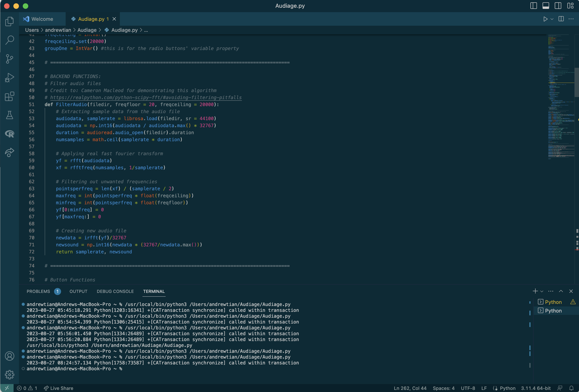
Task: Open the realpython.com link in comment
Action: click(x=146, y=97)
